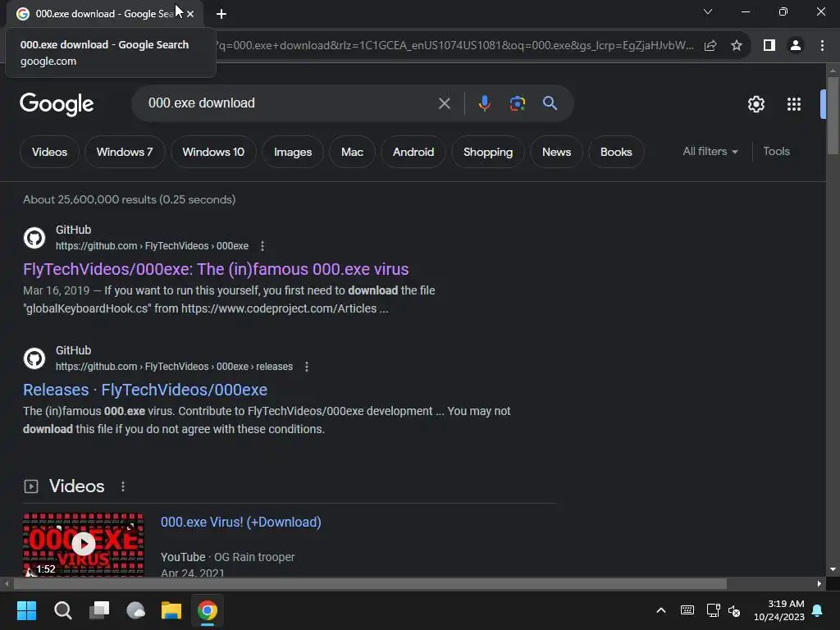The height and width of the screenshot is (630, 840).
Task: Search by image with Google Lens
Action: click(517, 103)
